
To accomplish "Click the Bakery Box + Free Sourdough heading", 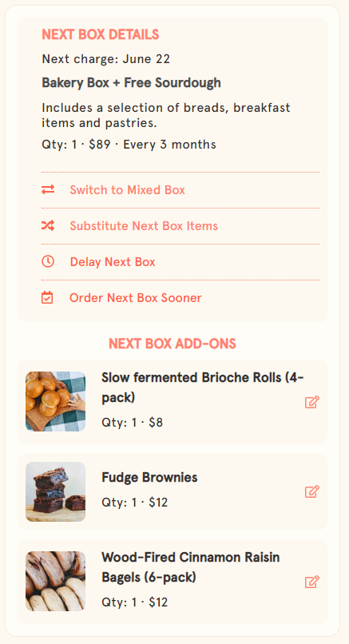I will click(x=132, y=82).
